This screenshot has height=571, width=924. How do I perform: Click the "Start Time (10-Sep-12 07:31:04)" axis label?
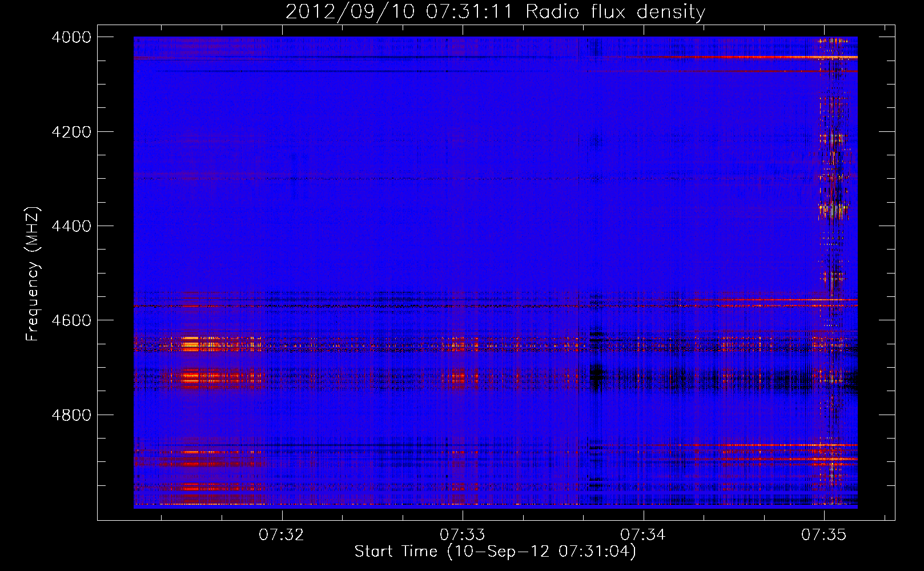pos(495,552)
